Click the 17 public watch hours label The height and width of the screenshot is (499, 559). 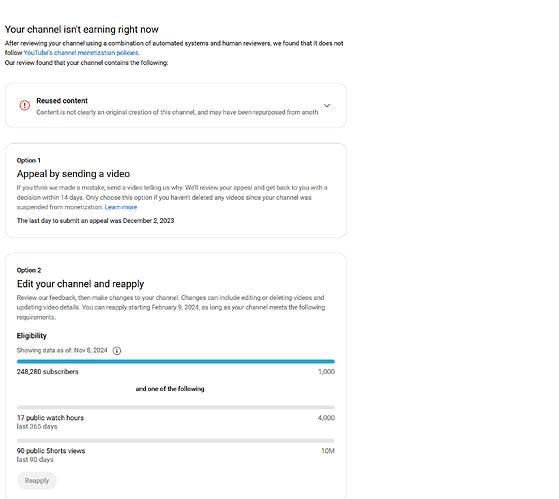coord(50,418)
